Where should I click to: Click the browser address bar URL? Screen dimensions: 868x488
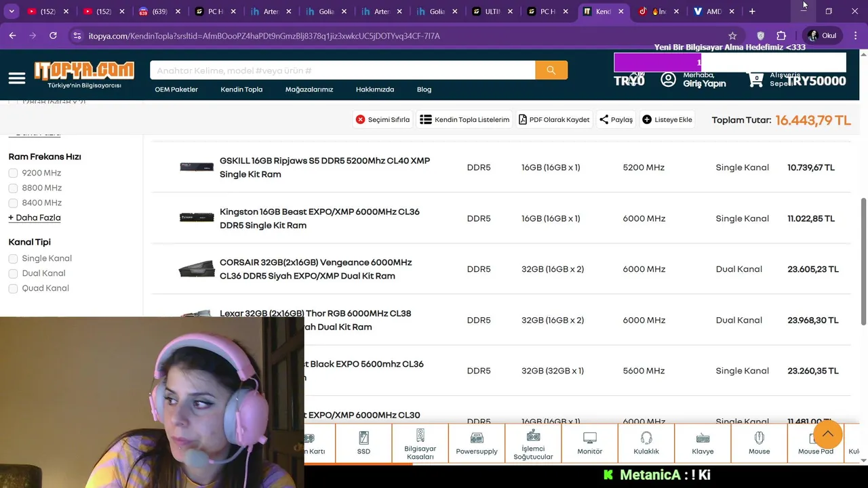(264, 36)
